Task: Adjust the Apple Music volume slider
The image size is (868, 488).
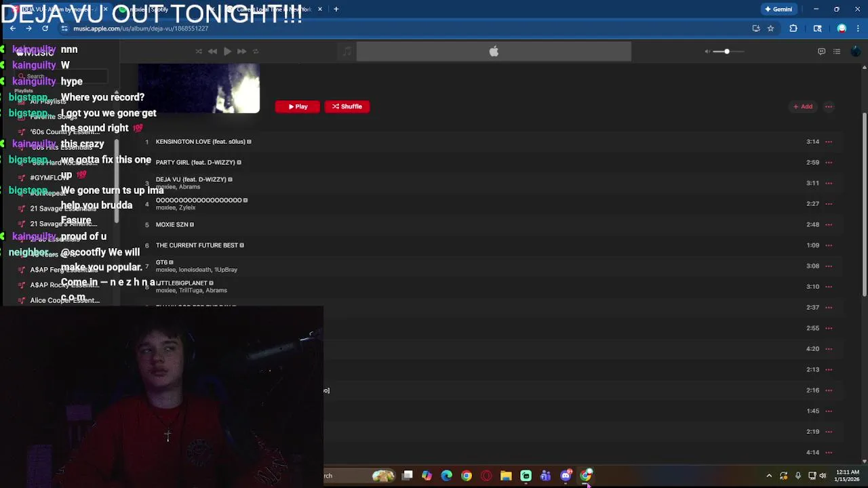Action: click(729, 52)
